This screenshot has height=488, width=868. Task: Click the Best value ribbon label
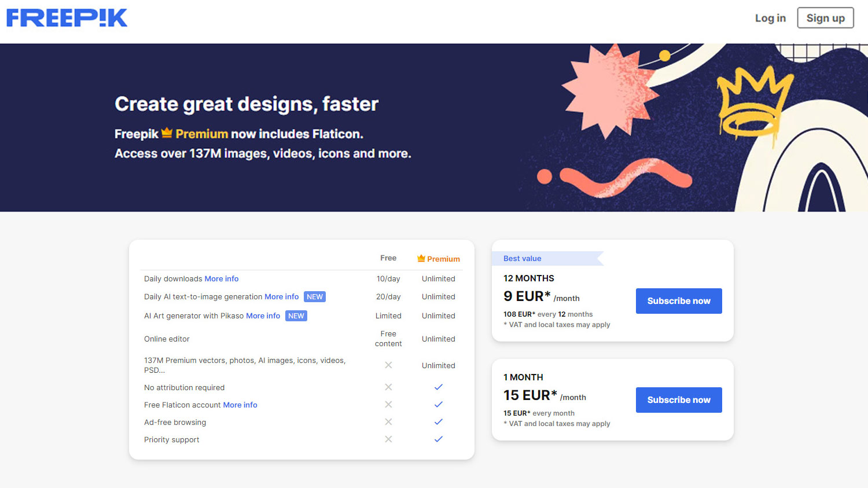pyautogui.click(x=523, y=258)
